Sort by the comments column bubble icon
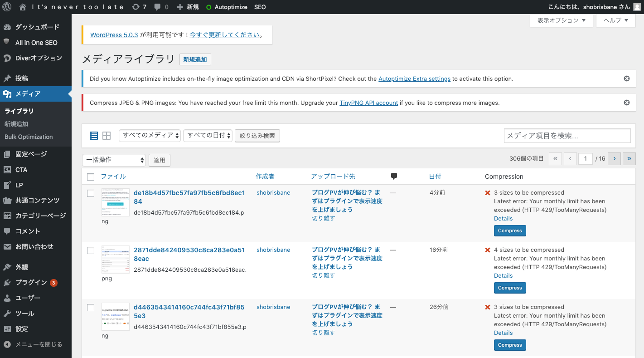The height and width of the screenshot is (358, 644). 394,176
